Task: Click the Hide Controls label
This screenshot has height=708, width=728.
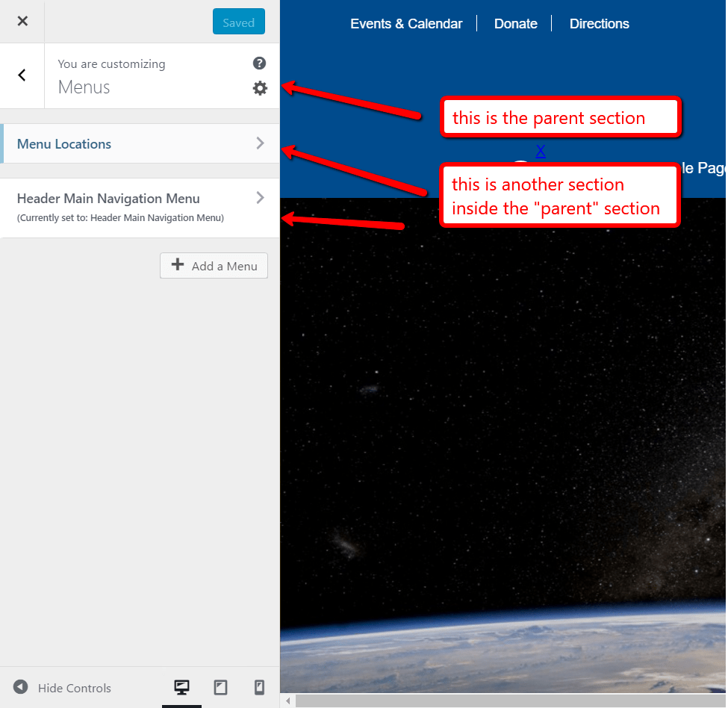Action: 74,688
